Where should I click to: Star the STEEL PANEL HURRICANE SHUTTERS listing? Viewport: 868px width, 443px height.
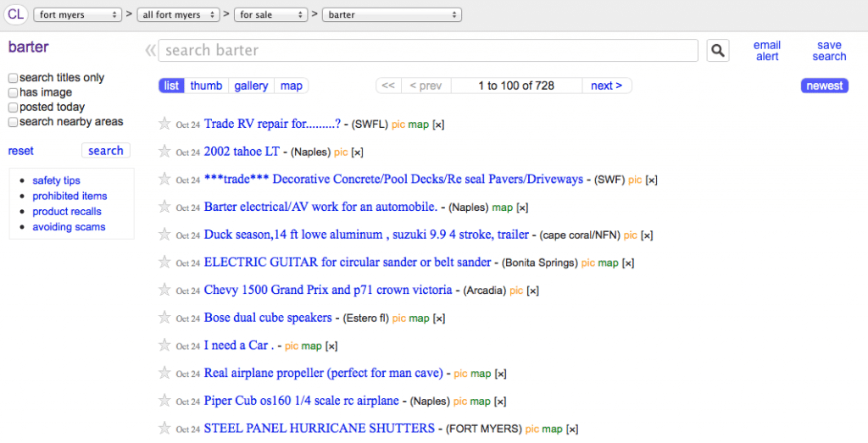pos(164,428)
